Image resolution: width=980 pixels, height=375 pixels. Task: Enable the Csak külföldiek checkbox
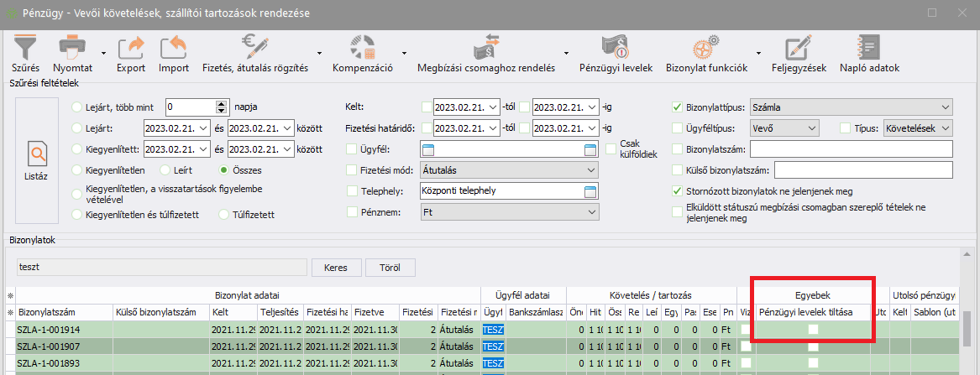[612, 149]
